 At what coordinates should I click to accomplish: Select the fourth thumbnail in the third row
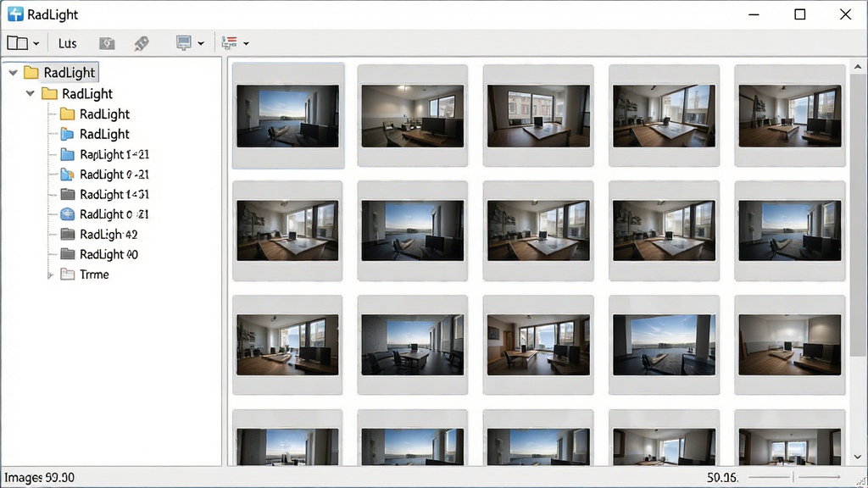(x=665, y=345)
